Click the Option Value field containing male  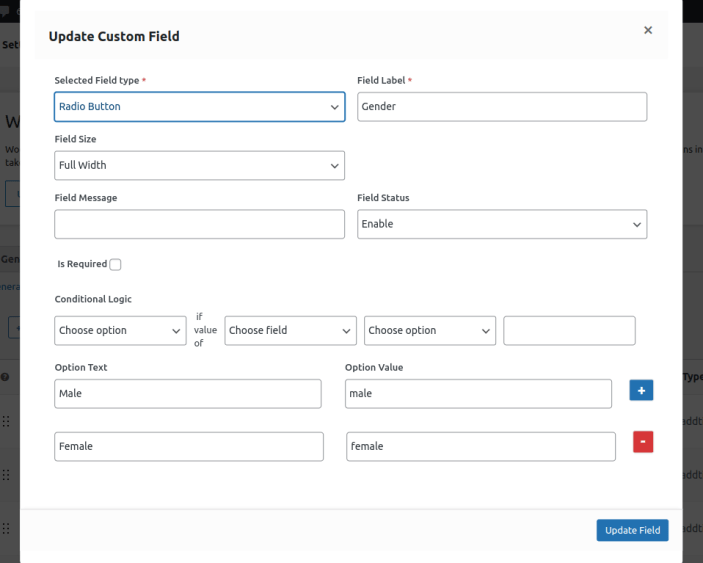point(478,394)
